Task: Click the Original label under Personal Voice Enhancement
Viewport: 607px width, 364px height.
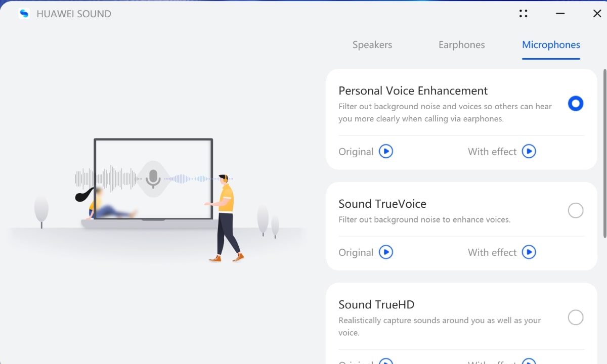Action: (x=356, y=152)
